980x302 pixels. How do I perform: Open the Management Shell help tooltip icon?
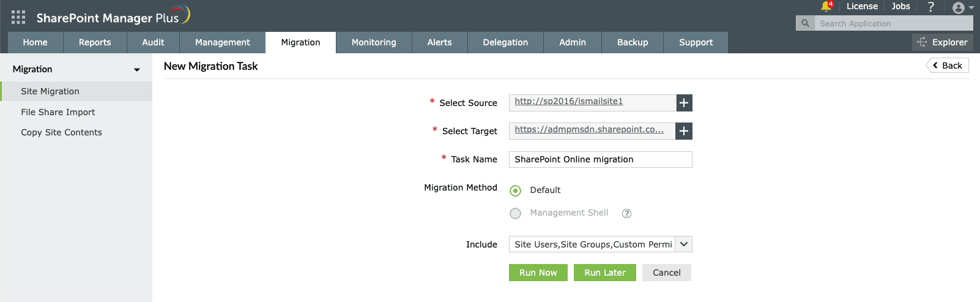[x=626, y=213]
